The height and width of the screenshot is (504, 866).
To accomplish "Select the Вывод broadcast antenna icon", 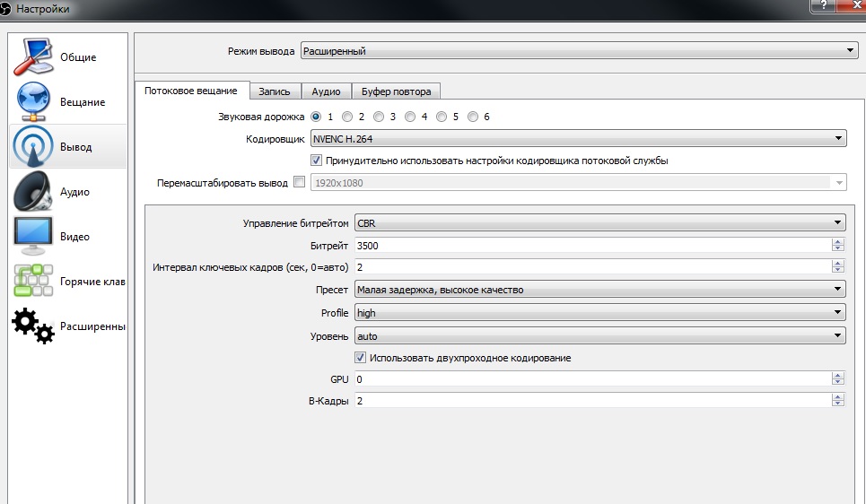I will [x=33, y=146].
